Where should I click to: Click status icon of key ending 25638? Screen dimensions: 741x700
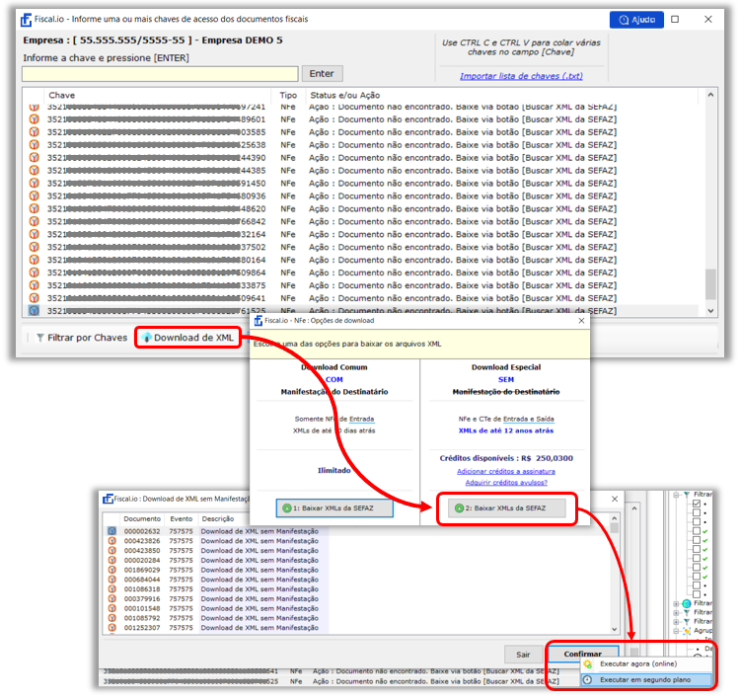(x=34, y=145)
